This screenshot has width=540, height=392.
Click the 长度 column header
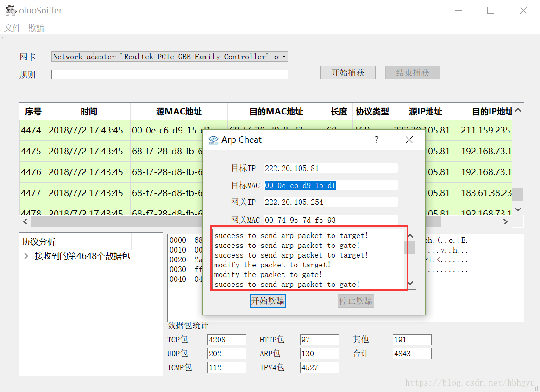[x=339, y=112]
